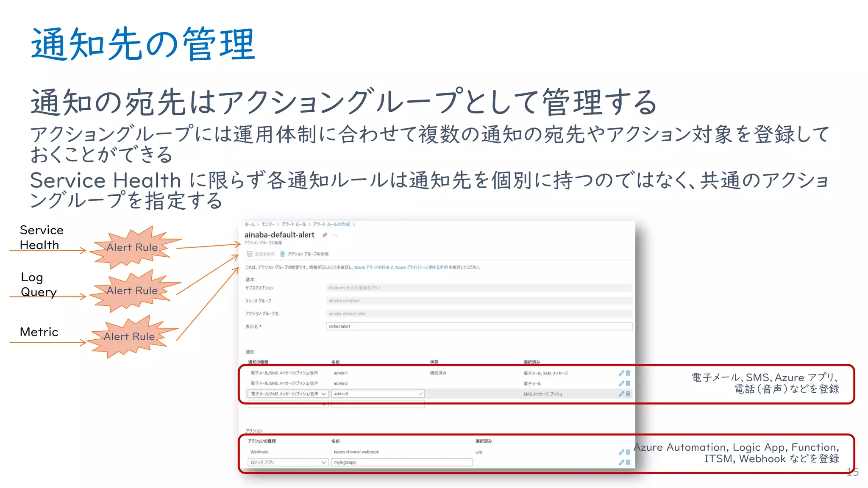
Task: Select the Webhook action type cell
Action: tap(259, 452)
